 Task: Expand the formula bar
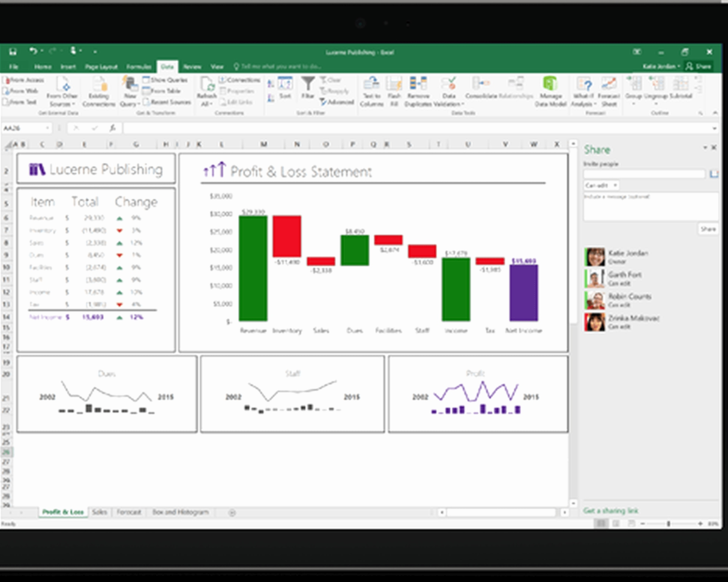(714, 128)
